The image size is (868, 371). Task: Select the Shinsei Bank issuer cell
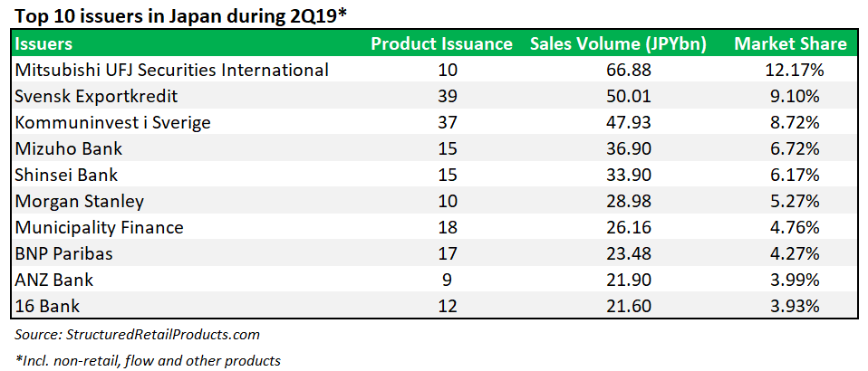click(x=67, y=175)
